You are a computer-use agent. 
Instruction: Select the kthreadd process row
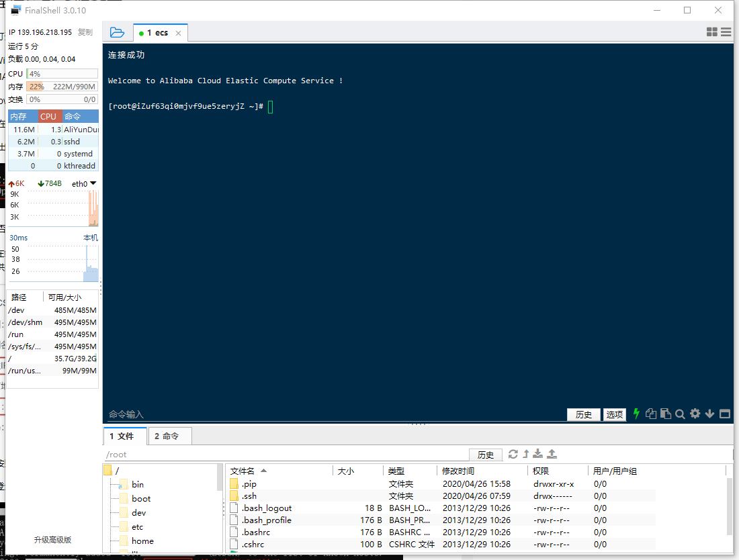[54, 166]
